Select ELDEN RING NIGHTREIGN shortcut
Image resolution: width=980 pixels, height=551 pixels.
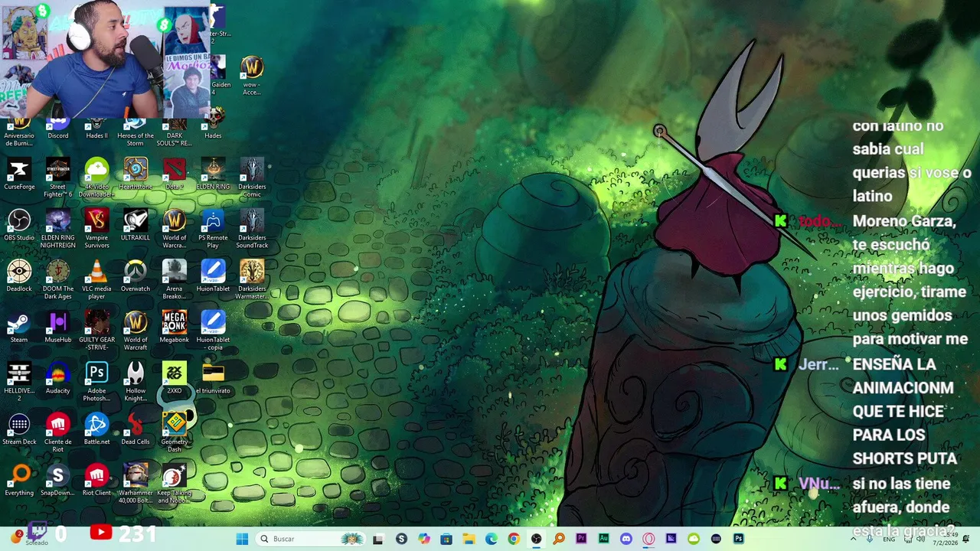pyautogui.click(x=58, y=229)
